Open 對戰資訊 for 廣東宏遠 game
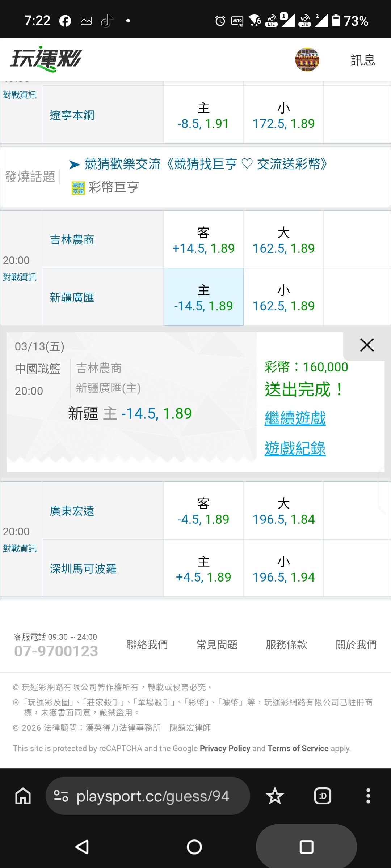Image resolution: width=391 pixels, height=868 pixels. pos(20,548)
